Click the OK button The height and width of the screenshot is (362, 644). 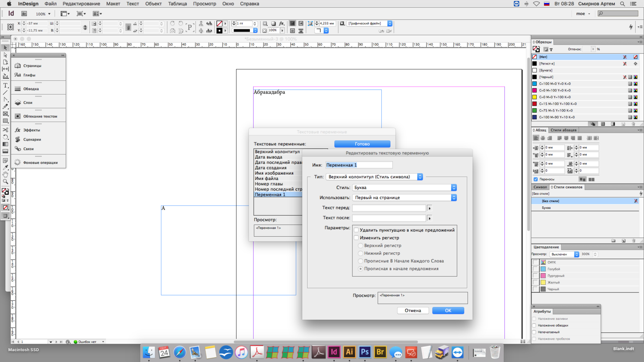(448, 311)
